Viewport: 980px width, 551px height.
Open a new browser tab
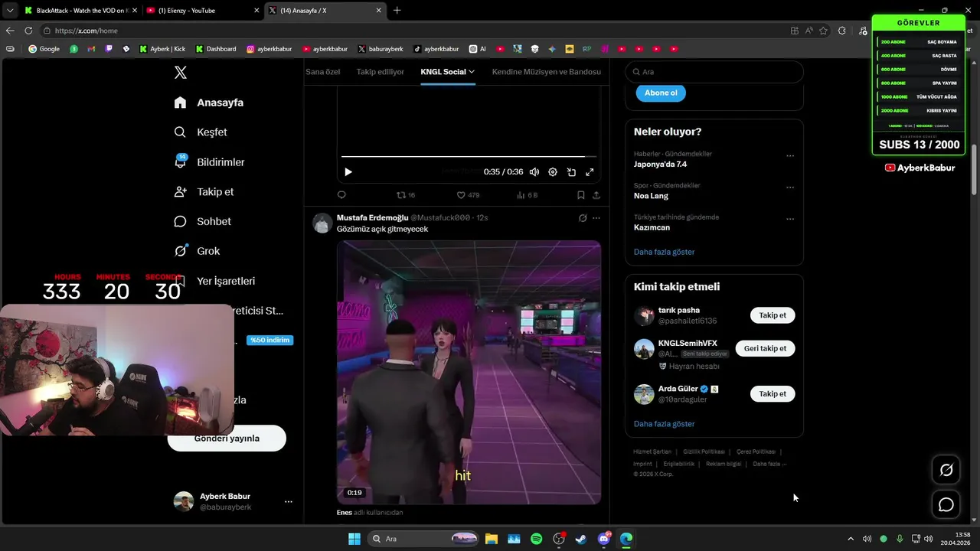coord(397,11)
